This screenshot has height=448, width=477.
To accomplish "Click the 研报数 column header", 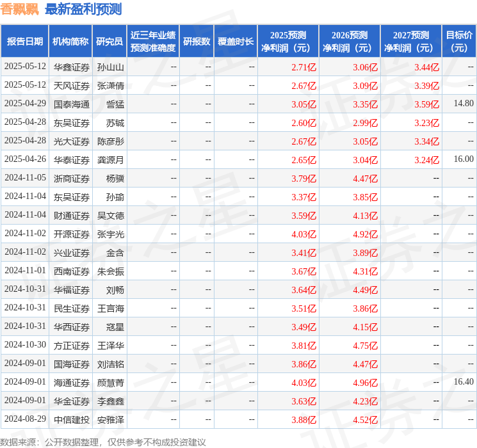I will 197,42.
